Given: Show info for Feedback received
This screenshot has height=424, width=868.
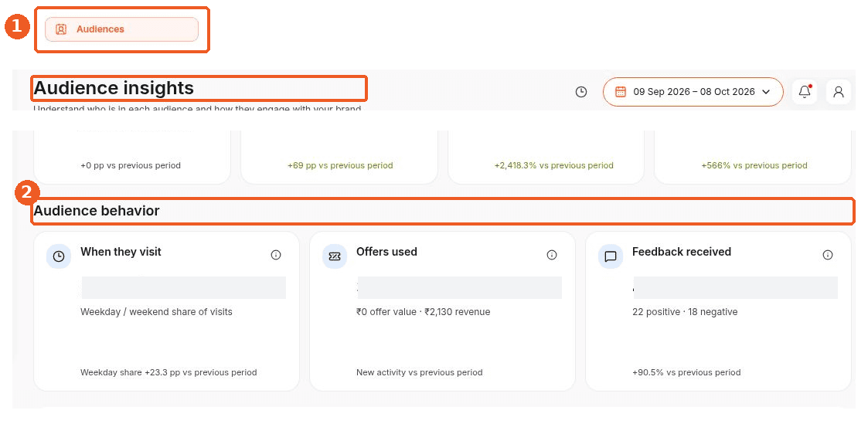Looking at the screenshot, I should [x=828, y=255].
